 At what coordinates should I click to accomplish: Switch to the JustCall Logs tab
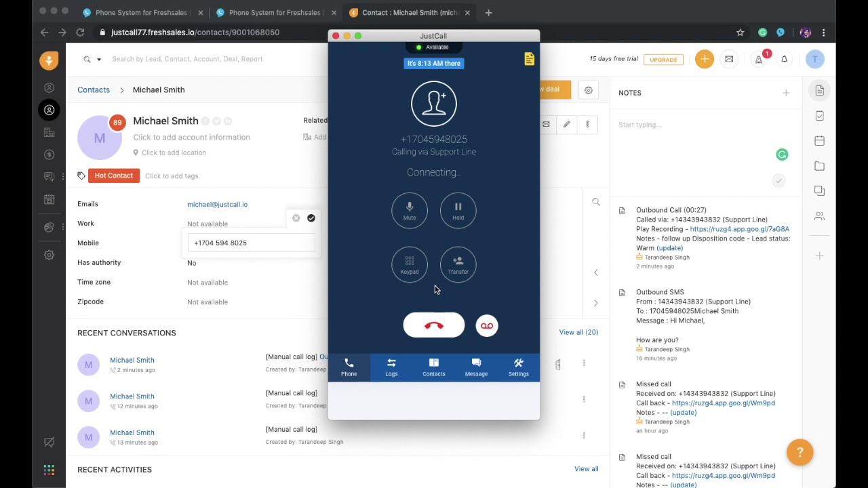(391, 367)
